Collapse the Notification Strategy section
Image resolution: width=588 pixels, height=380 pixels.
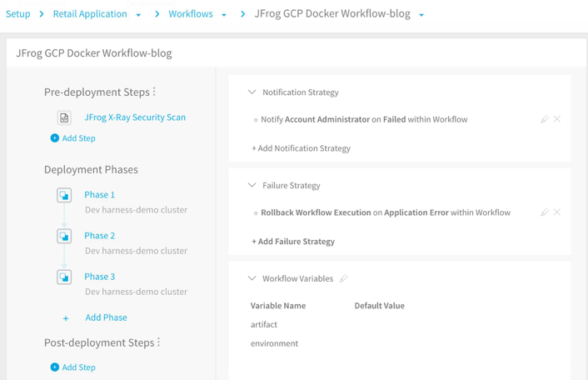252,92
